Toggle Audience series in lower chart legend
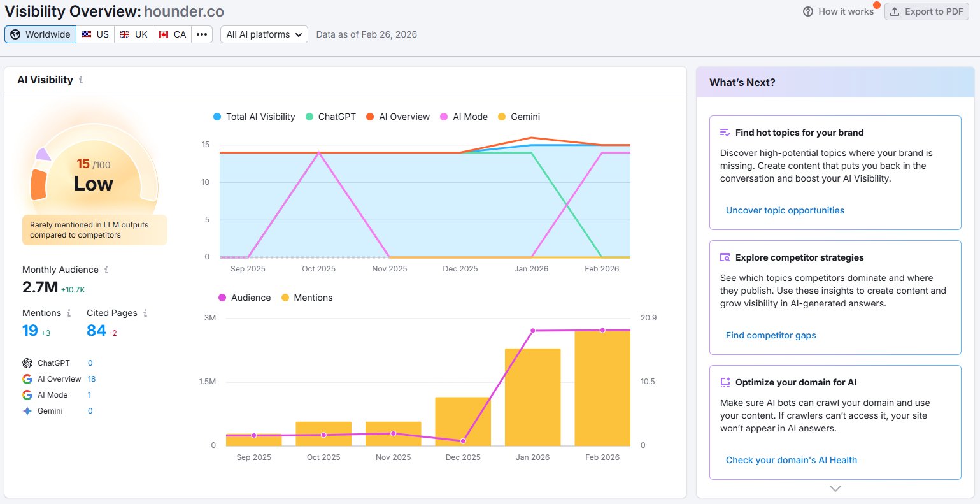Screen dimensions: 980x504 245,298
